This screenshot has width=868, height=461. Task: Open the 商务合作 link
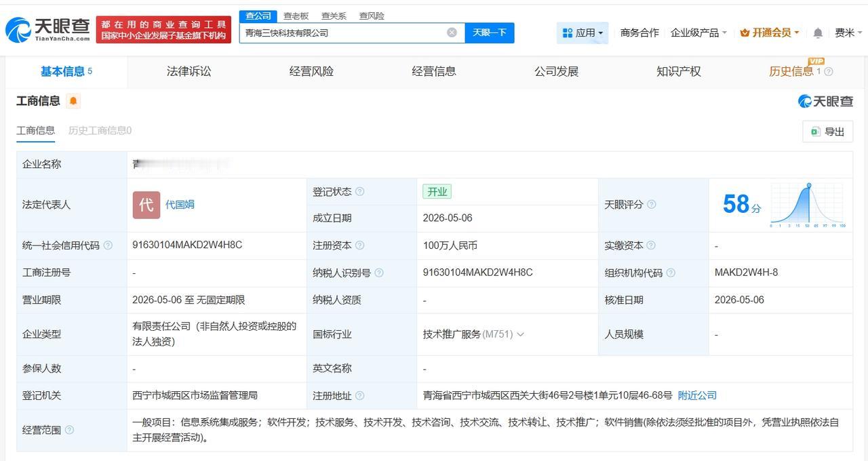[639, 33]
